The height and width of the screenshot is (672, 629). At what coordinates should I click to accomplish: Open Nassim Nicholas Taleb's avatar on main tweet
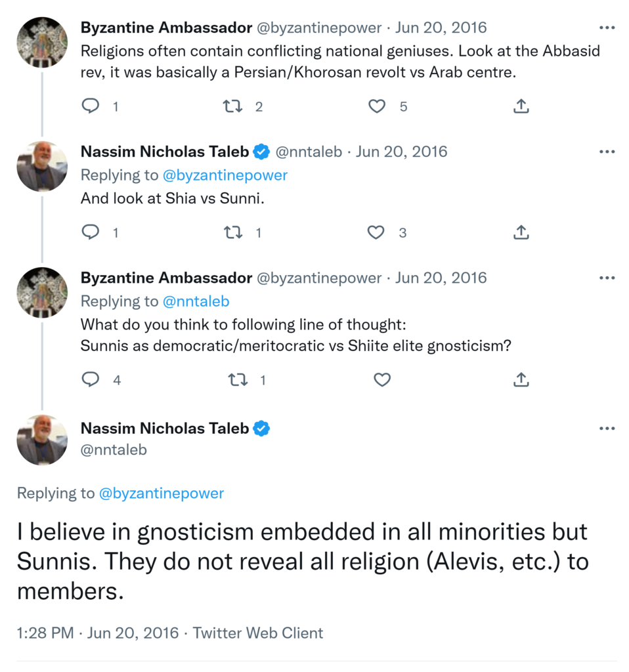click(42, 440)
